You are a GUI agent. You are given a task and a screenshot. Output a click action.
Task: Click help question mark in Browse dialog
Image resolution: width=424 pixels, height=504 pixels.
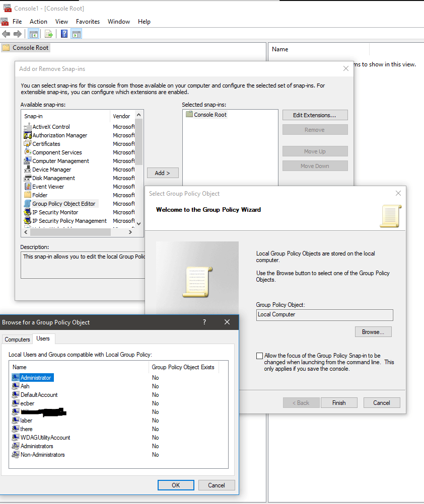[204, 322]
